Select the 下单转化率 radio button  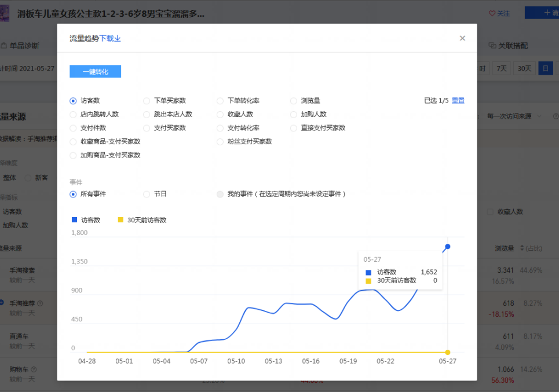point(220,101)
